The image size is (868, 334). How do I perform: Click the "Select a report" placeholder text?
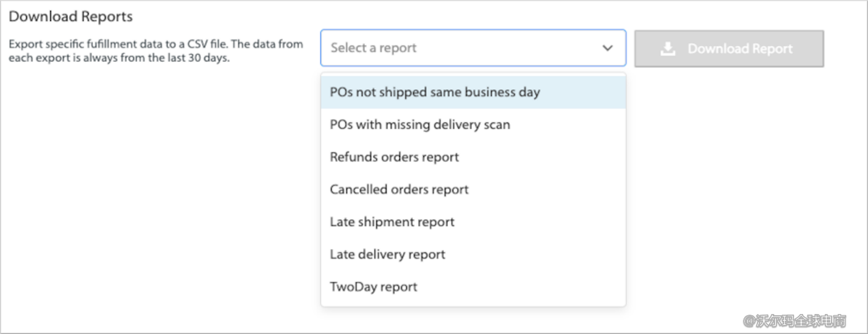click(373, 48)
